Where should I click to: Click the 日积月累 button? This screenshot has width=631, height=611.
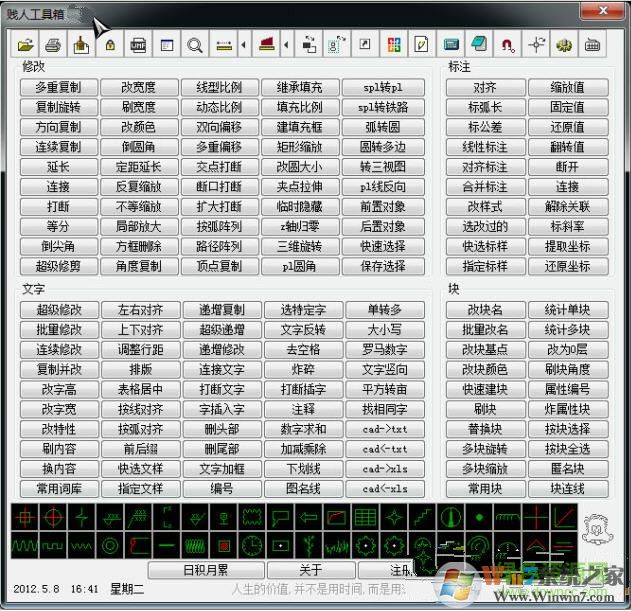pyautogui.click(x=205, y=569)
